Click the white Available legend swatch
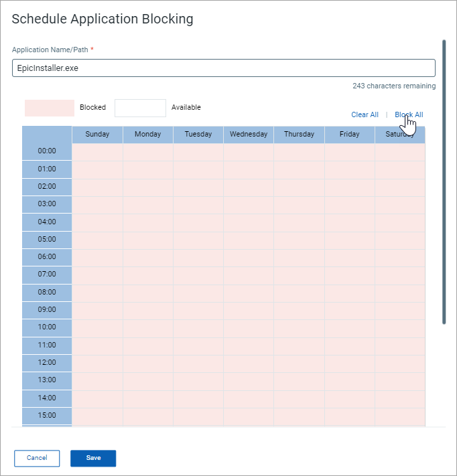 click(140, 108)
